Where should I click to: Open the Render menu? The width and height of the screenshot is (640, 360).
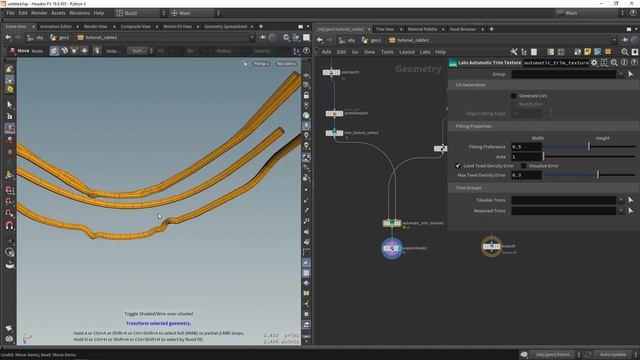[39, 13]
